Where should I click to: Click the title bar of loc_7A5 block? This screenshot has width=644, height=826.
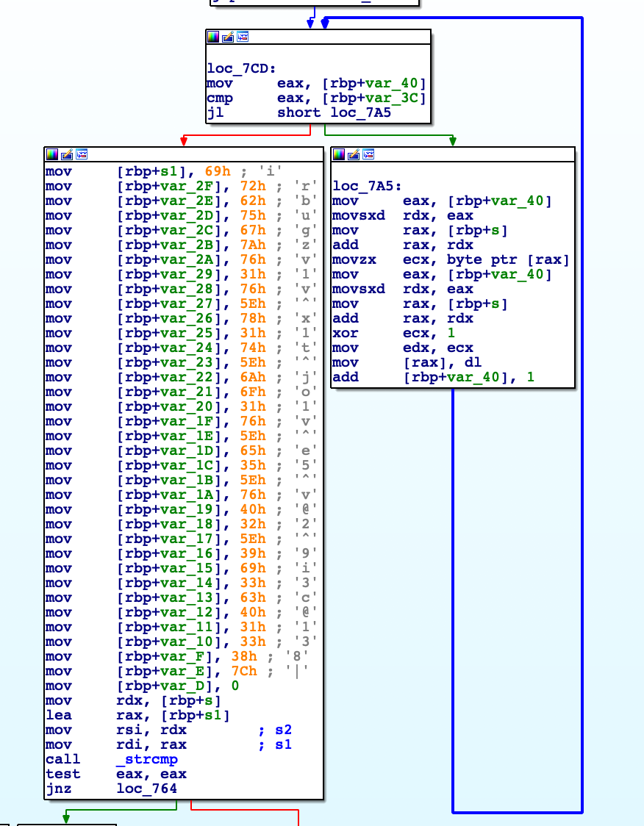(x=453, y=154)
